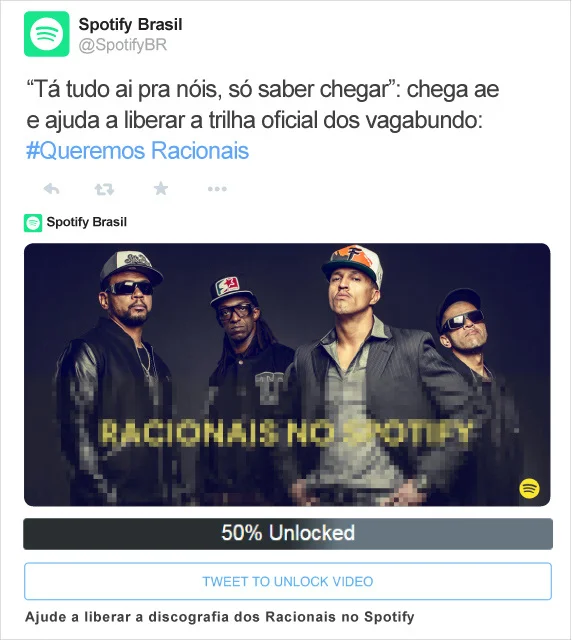
Task: Click the 50% Unlocked progress bar
Action: point(288,533)
